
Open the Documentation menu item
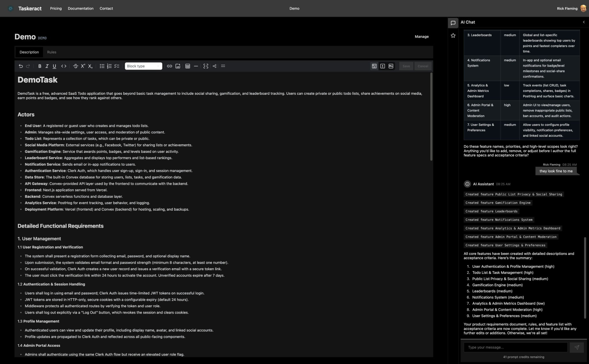point(81,8)
